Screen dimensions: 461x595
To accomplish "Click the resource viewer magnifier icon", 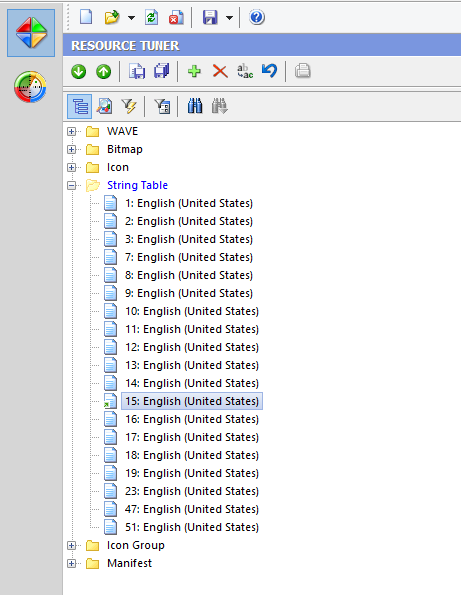I will tap(104, 106).
